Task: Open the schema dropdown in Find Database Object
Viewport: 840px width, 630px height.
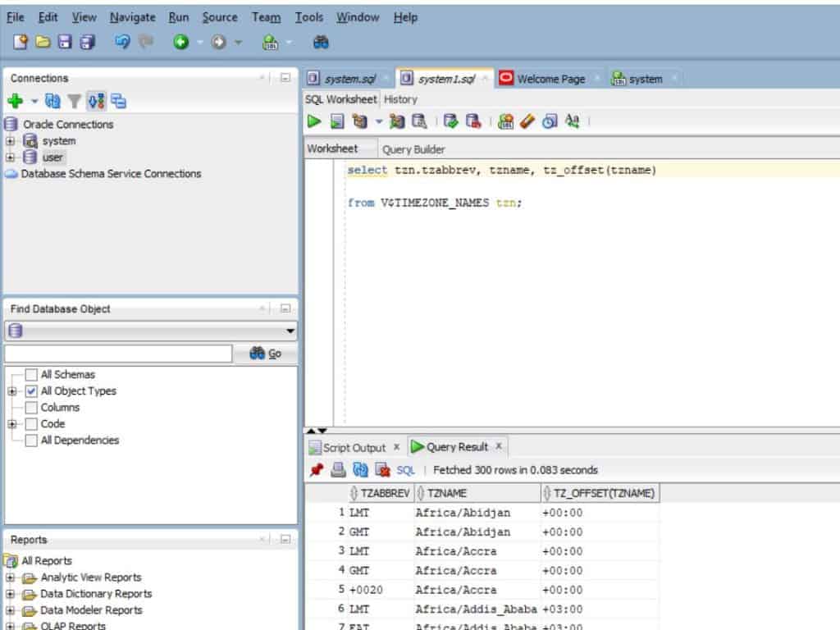Action: 289,331
